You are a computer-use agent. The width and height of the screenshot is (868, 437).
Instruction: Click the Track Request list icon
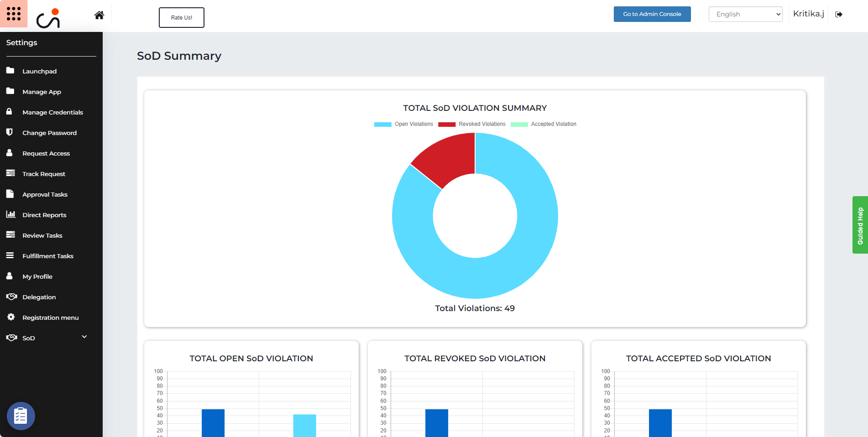click(10, 173)
